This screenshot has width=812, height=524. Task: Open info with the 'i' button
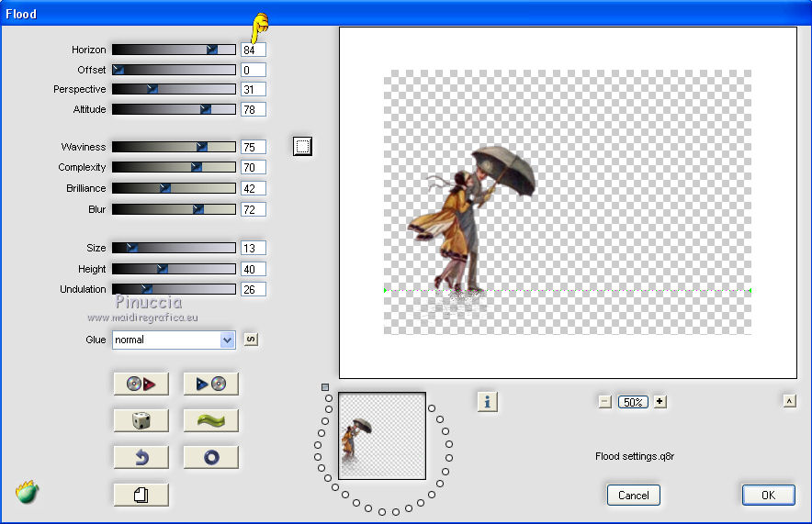point(488,401)
